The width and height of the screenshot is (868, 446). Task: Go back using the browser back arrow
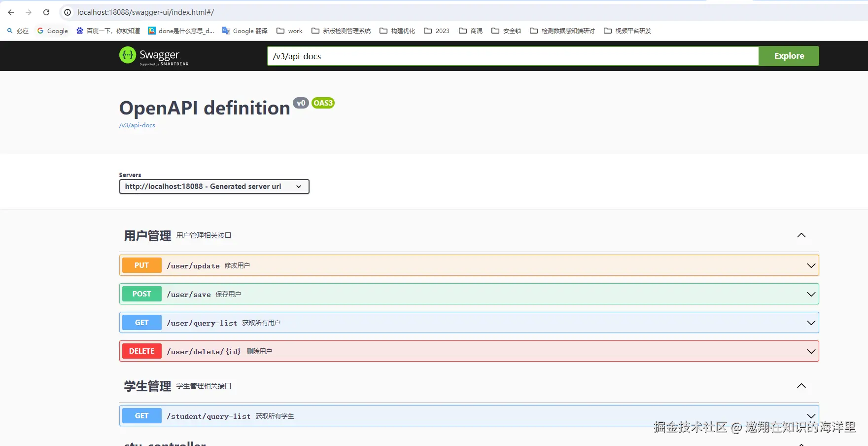11,12
